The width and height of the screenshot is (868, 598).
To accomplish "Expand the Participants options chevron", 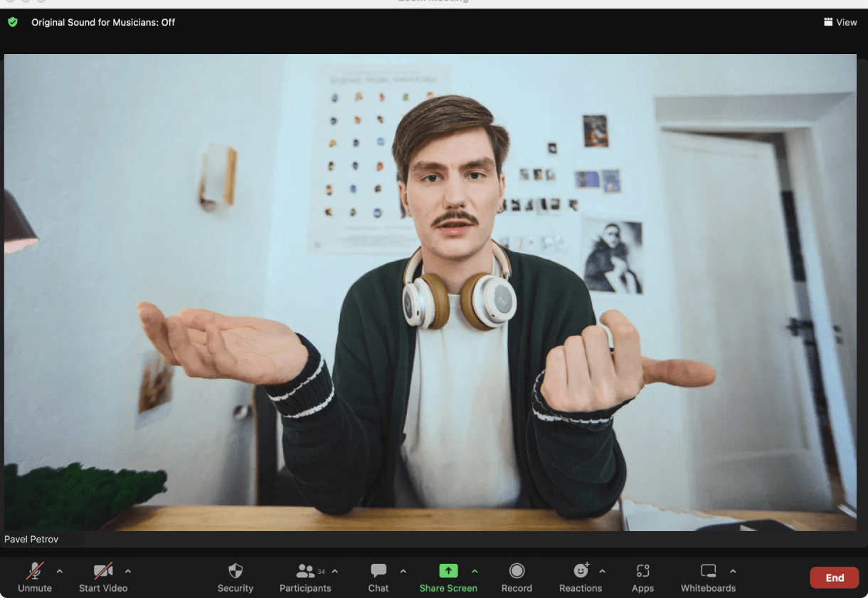I will [335, 571].
